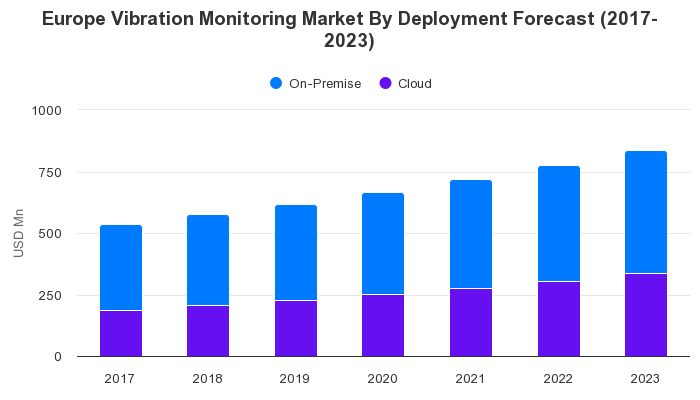
Task: Click the chart title text
Action: coord(350,29)
